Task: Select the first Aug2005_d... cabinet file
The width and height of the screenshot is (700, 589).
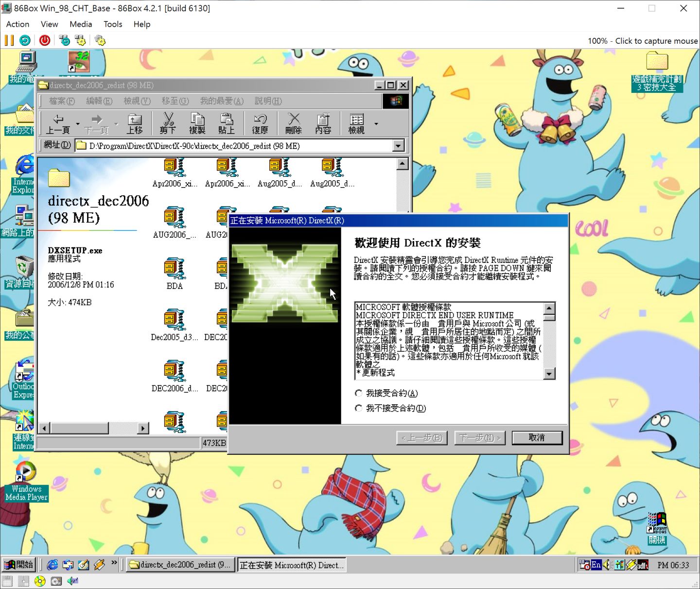Action: [280, 173]
